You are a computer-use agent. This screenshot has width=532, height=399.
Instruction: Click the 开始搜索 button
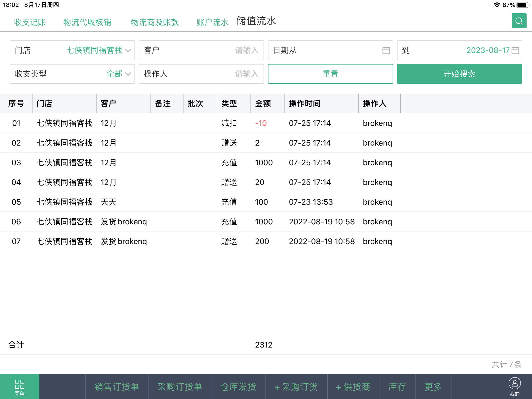(459, 74)
